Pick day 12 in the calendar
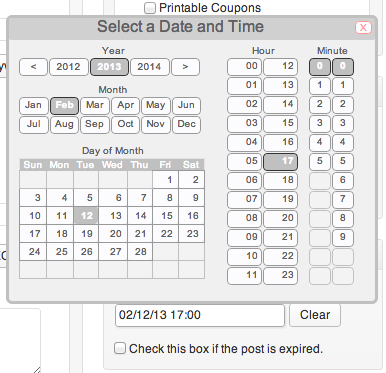Screen dimensions: 386x373 click(86, 216)
